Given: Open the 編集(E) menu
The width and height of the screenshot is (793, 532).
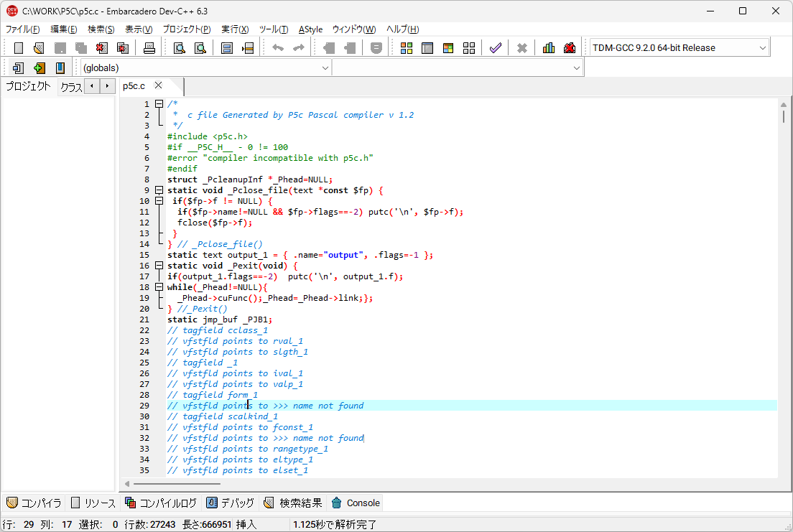Looking at the screenshot, I should point(64,29).
